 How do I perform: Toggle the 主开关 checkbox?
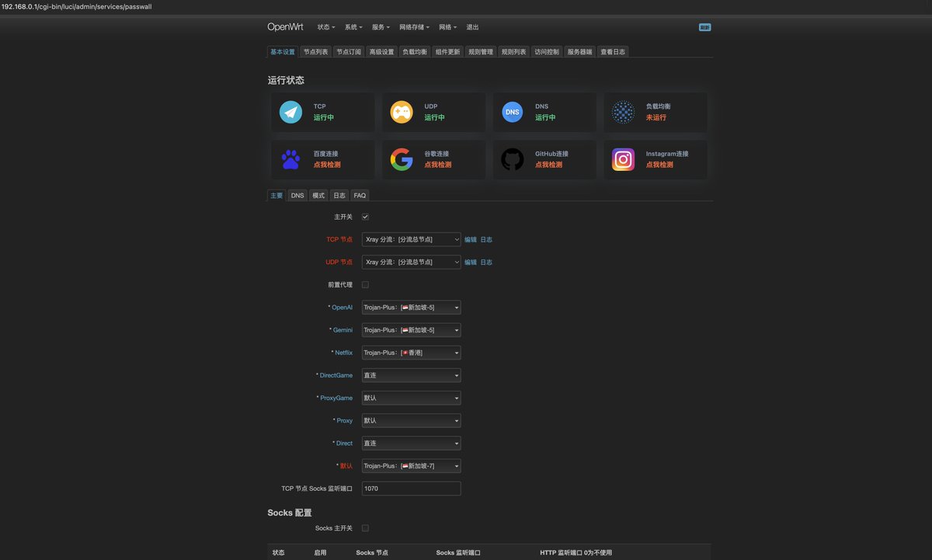(365, 217)
